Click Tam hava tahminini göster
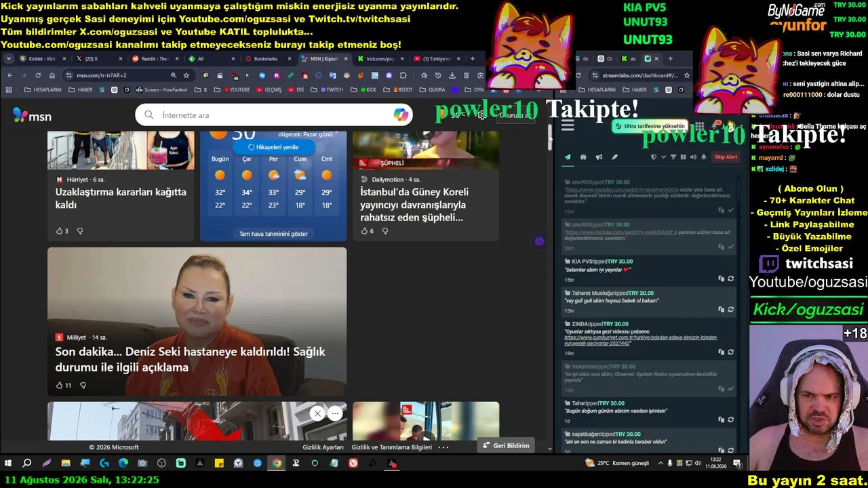 coord(273,234)
